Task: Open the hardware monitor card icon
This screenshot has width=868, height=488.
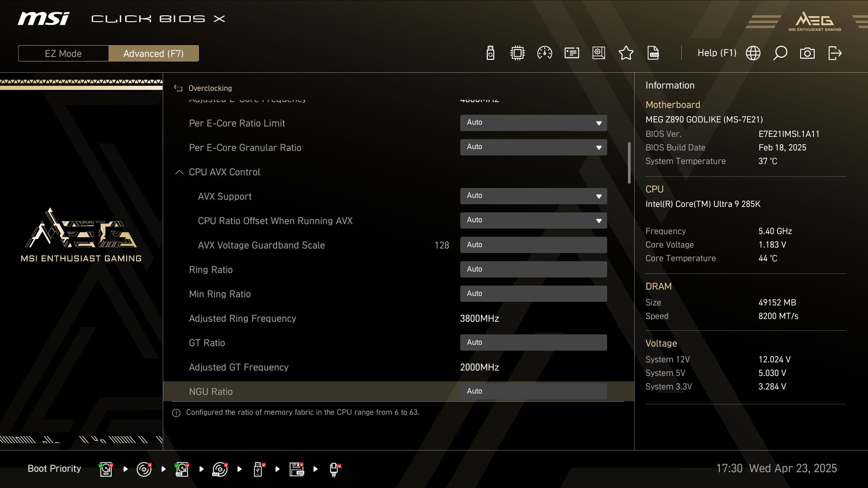Action: [x=571, y=53]
